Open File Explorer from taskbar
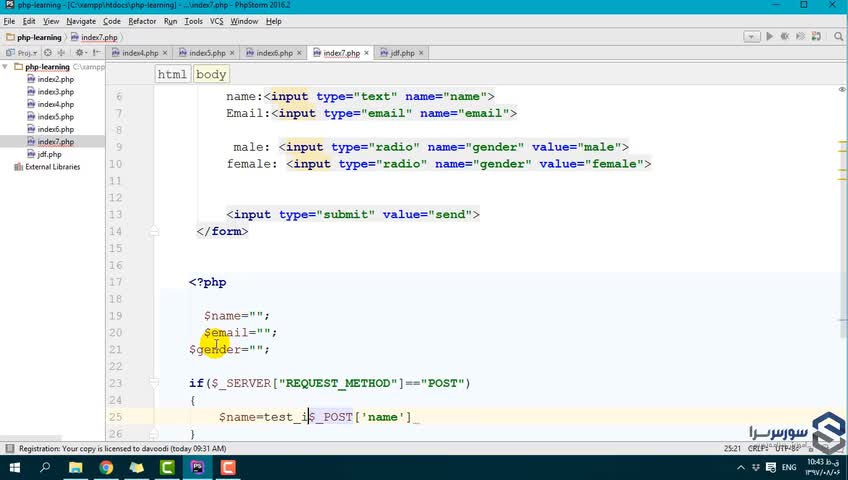848x480 pixels. click(75, 467)
